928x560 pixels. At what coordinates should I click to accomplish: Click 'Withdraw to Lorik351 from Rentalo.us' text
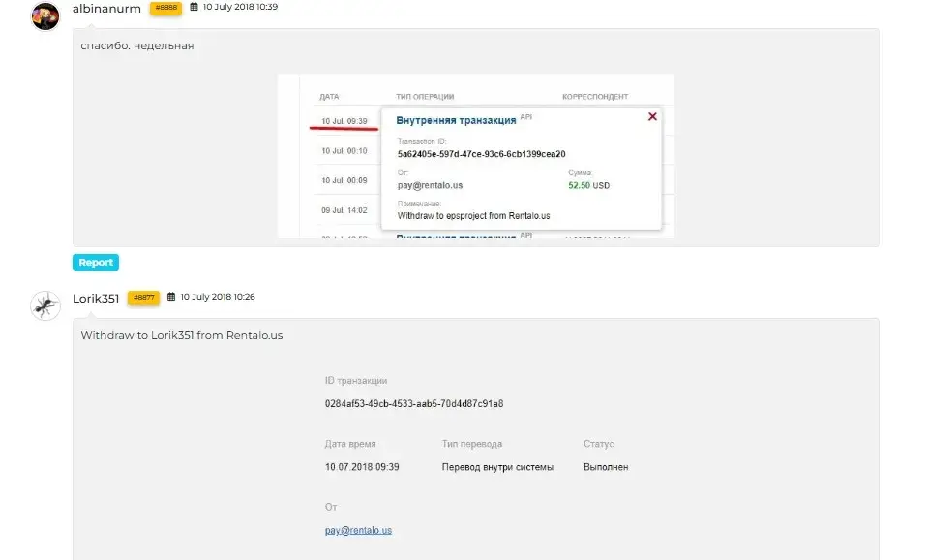click(x=182, y=335)
